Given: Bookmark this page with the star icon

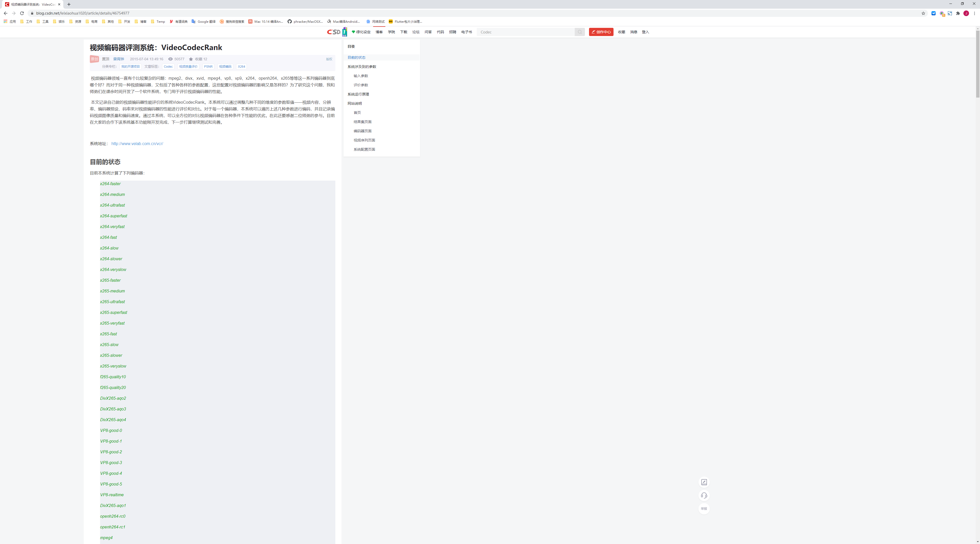Looking at the screenshot, I should 923,13.
